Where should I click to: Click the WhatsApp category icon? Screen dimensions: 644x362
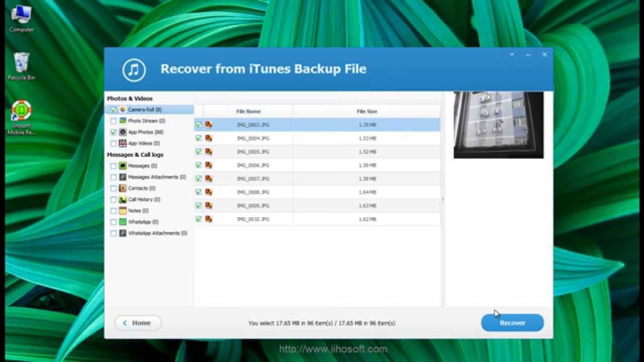click(123, 222)
